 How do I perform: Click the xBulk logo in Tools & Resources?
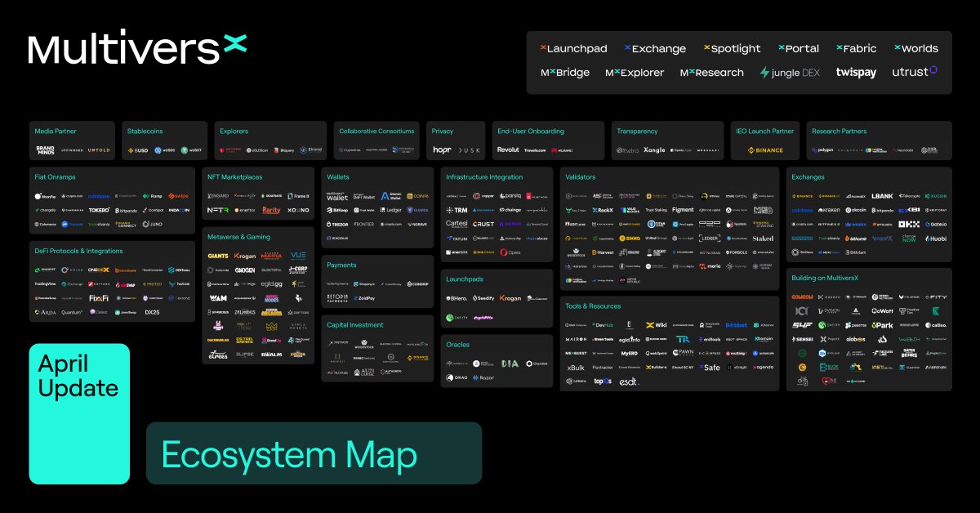pos(576,368)
